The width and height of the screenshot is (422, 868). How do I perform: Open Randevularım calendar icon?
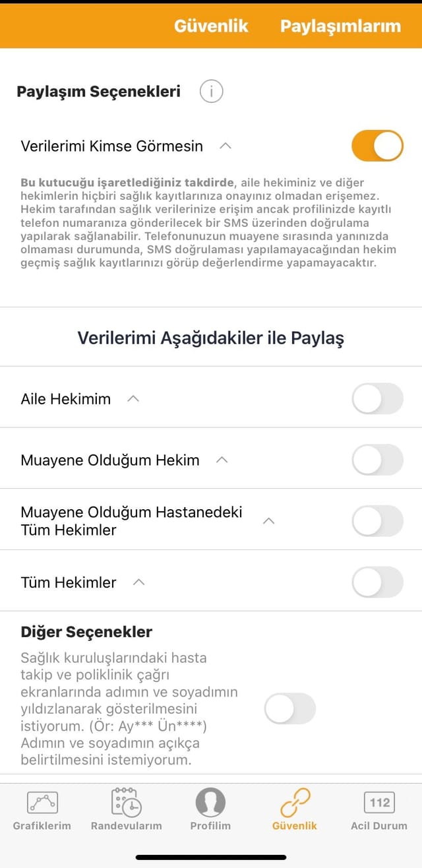click(x=126, y=803)
